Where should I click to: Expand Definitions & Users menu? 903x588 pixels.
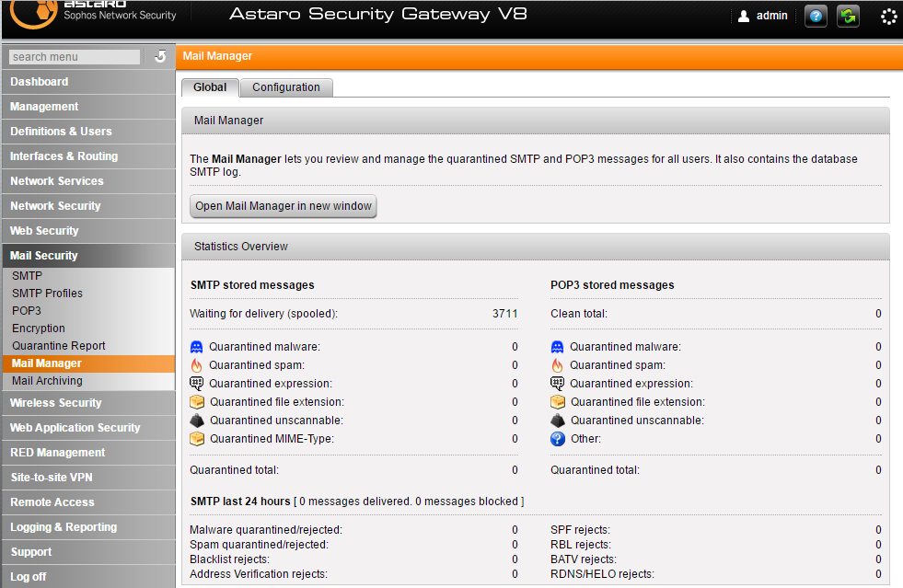[88, 132]
